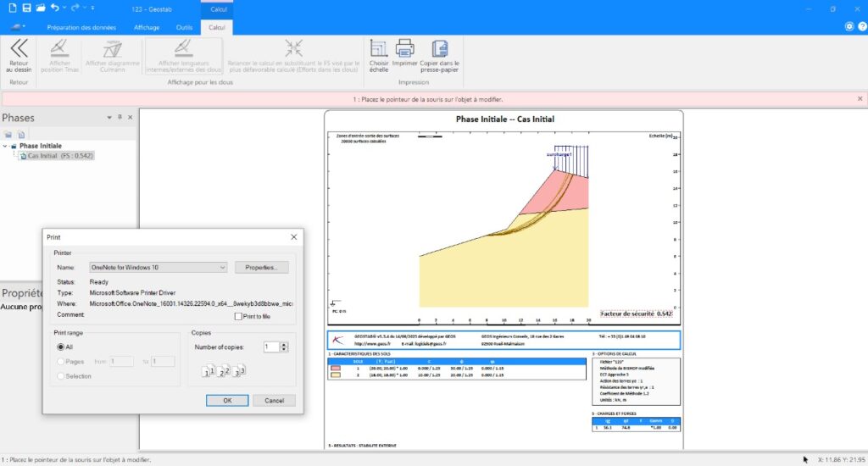The height and width of the screenshot is (466, 868).
Task: Click the pages to input field
Action: pyautogui.click(x=163, y=362)
